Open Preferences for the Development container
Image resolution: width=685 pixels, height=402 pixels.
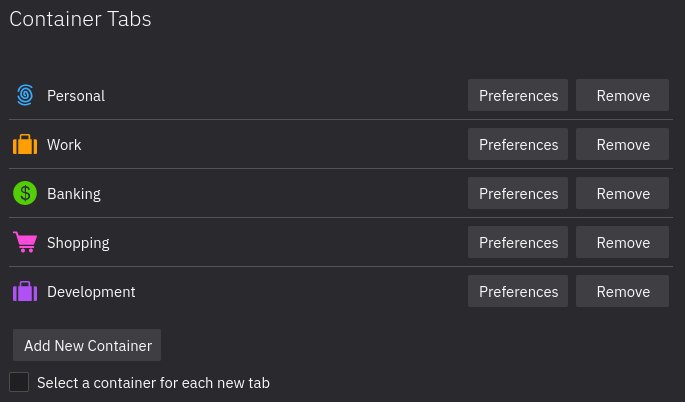tap(518, 291)
